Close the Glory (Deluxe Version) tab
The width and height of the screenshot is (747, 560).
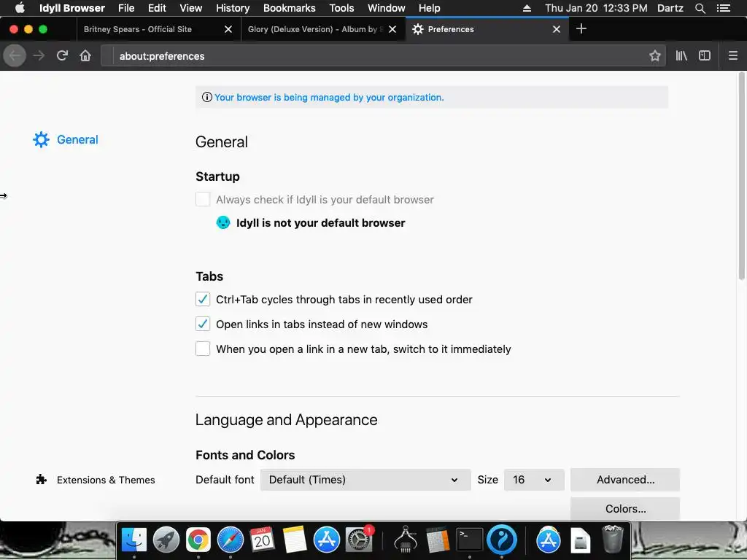392,29
